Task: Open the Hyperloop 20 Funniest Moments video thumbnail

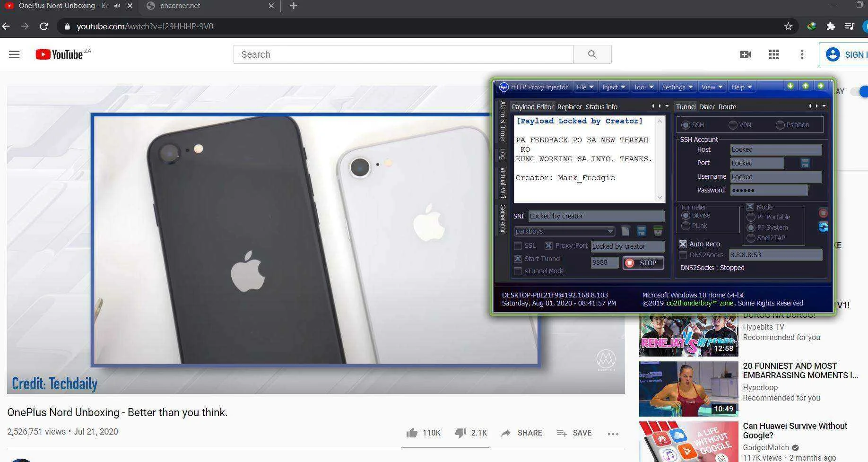Action: [x=688, y=389]
